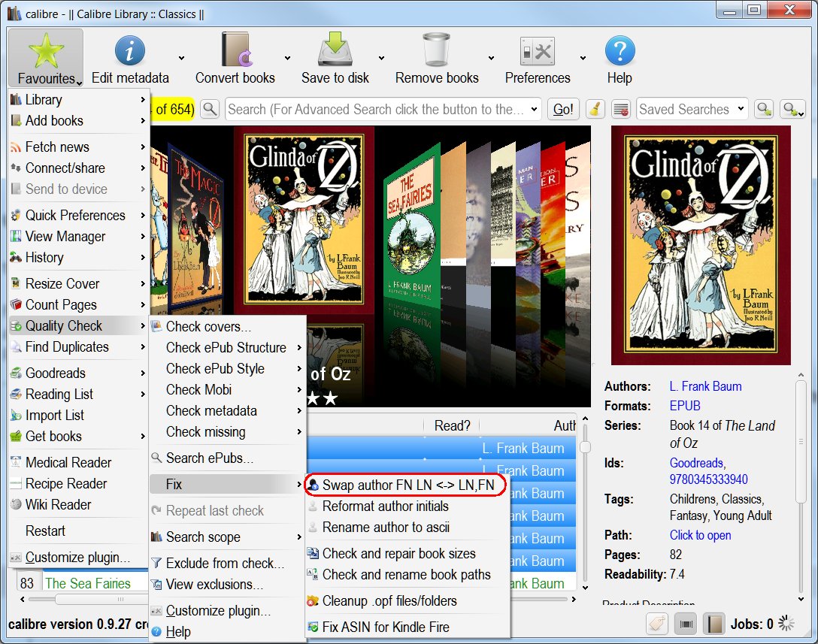818x644 pixels.
Task: Open L. Frank Baum author link
Action: click(x=705, y=386)
